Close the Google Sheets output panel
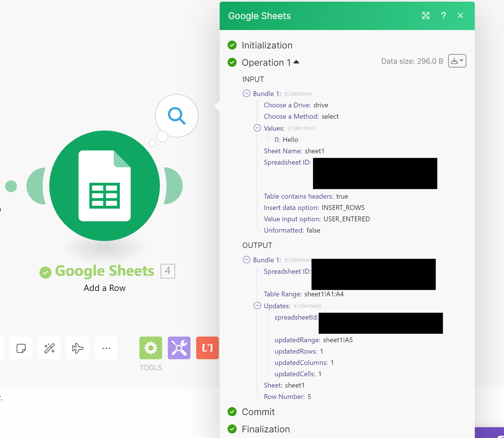The image size is (504, 438). click(x=460, y=16)
